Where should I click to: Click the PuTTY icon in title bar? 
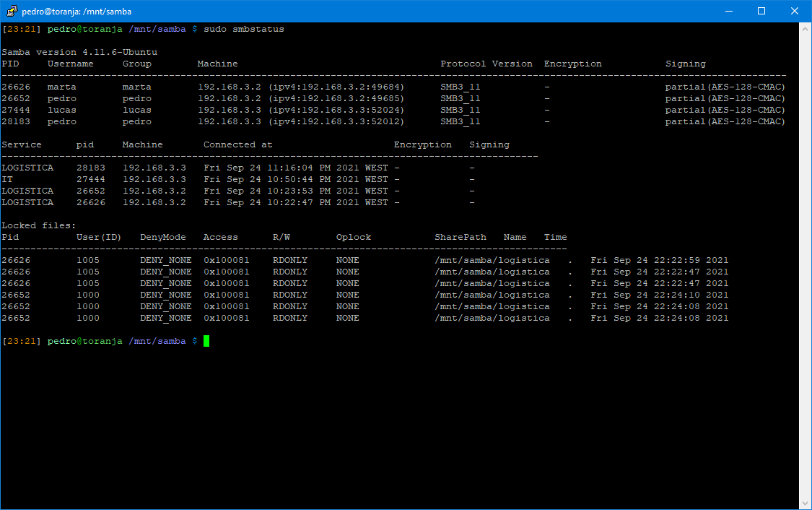11,11
